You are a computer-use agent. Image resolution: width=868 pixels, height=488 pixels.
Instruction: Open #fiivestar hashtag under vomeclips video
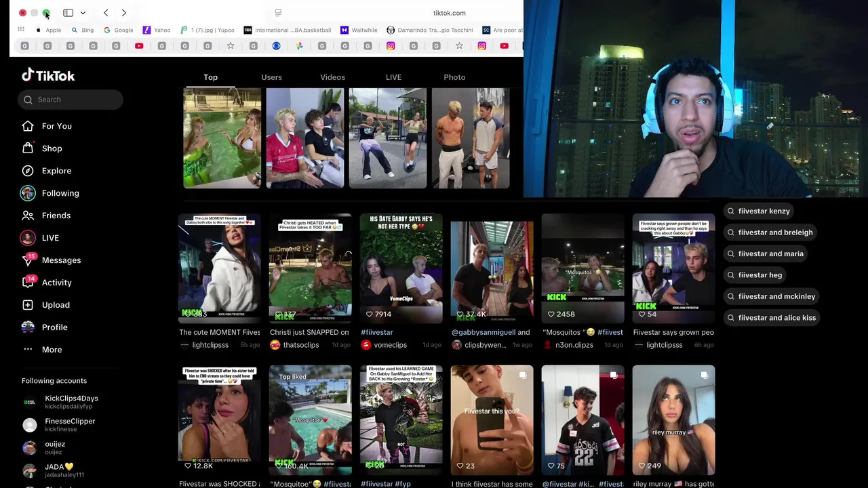click(377, 332)
